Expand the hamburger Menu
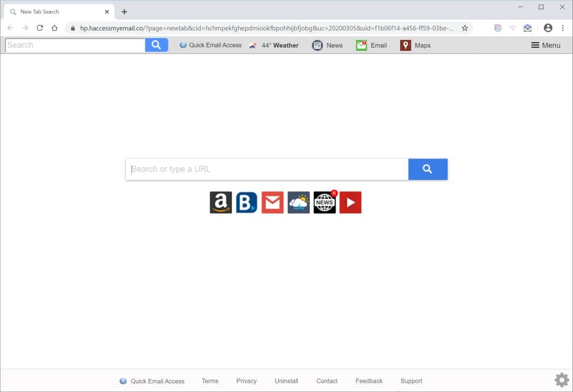 [546, 45]
